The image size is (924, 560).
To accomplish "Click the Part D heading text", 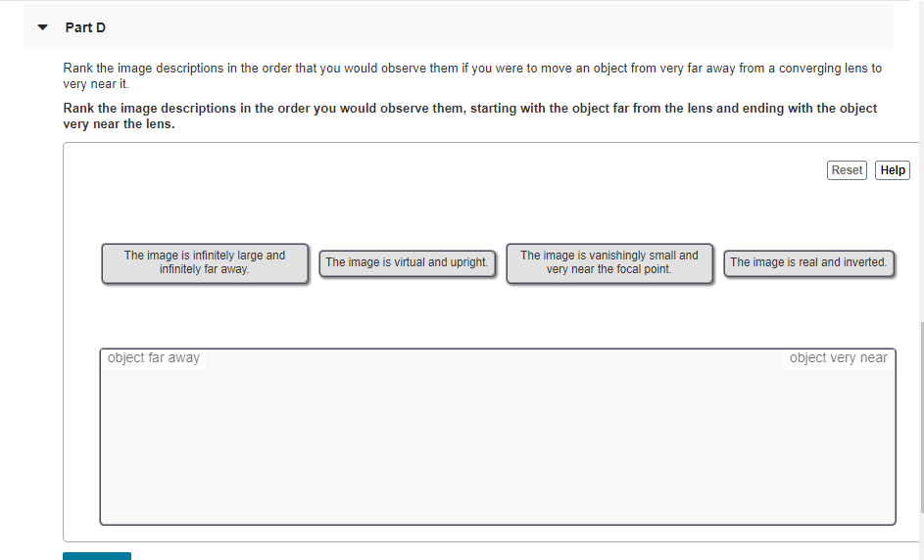I will point(85,27).
